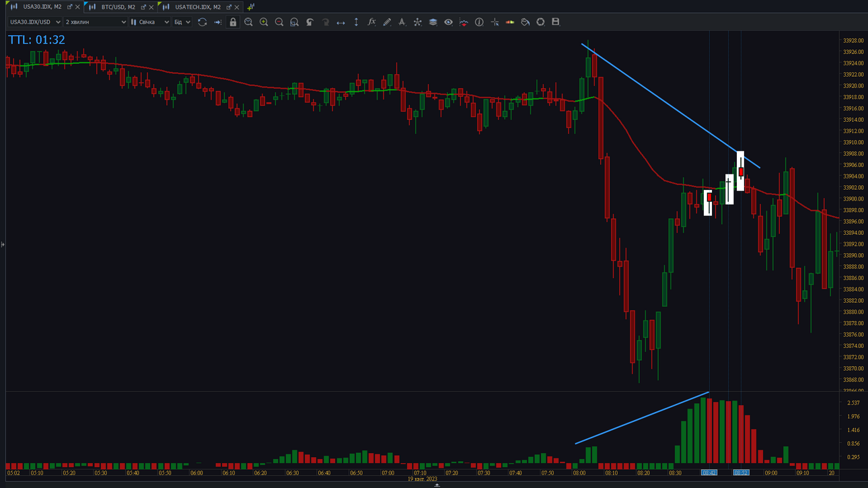
Task: Click the 33928.00 price label
Action: pos(853,40)
